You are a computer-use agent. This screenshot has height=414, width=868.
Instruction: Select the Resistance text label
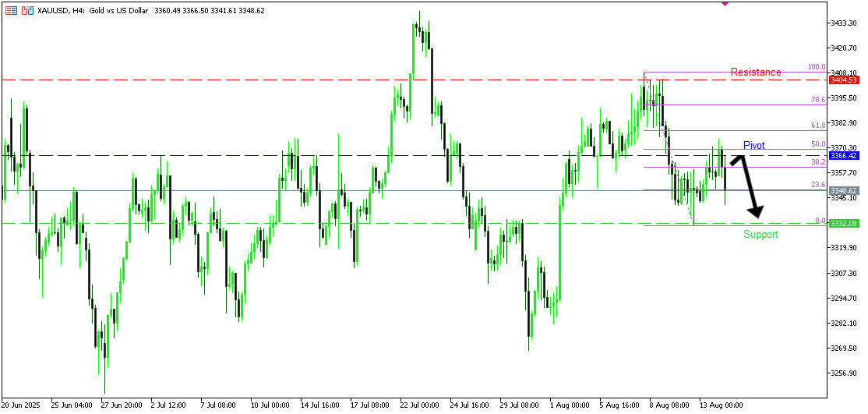755,72
